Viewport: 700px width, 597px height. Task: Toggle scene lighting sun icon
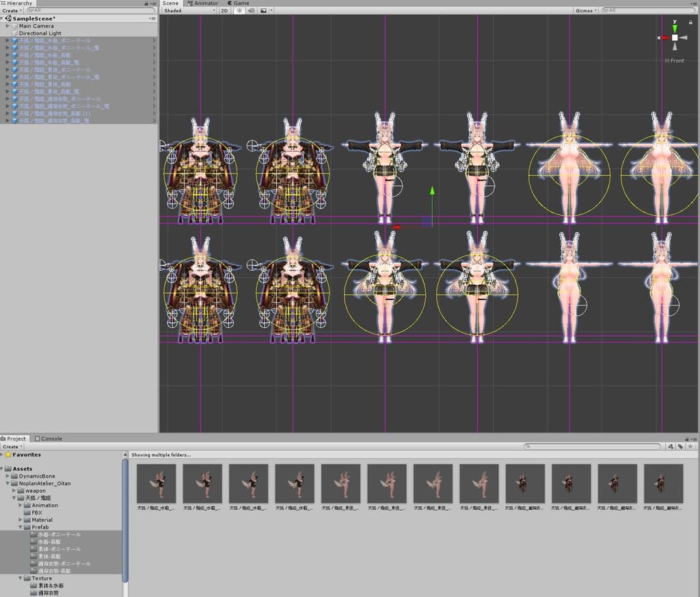(240, 11)
